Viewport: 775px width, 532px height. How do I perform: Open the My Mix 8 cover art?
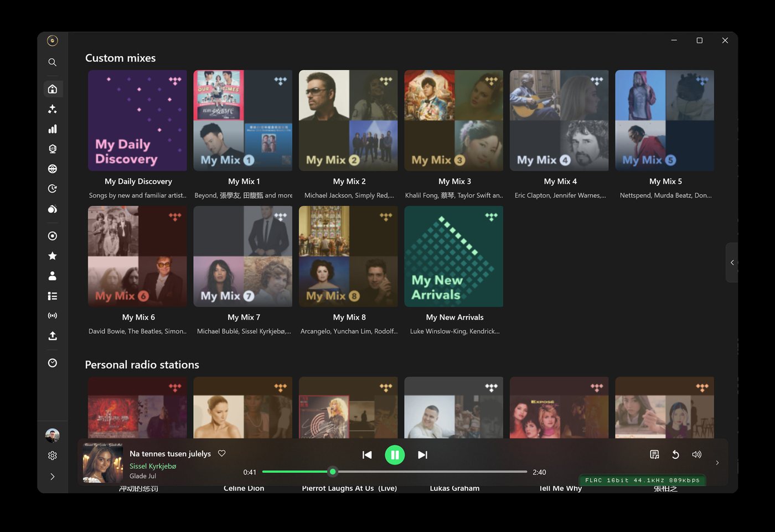point(348,256)
